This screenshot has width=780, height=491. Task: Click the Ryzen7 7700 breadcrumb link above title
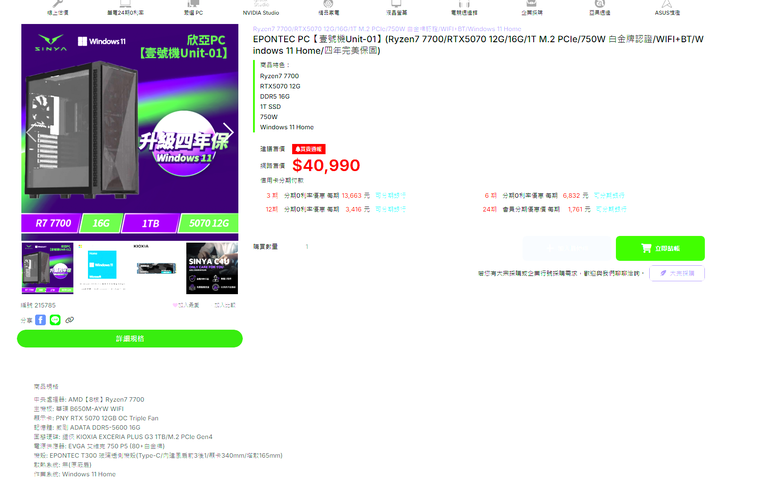coord(387,29)
